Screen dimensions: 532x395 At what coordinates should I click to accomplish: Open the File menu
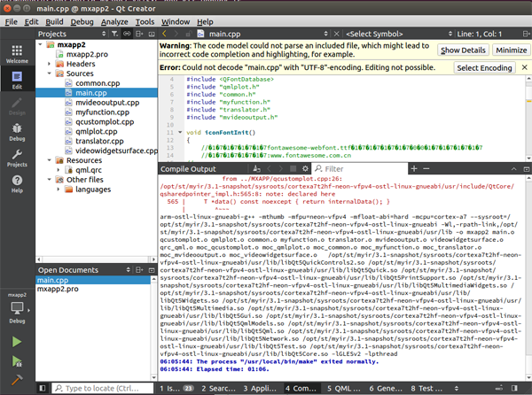[11, 21]
